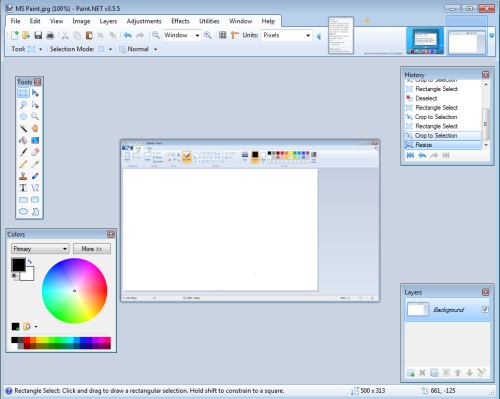Select the Zoom tool in Tools panel

35,116
